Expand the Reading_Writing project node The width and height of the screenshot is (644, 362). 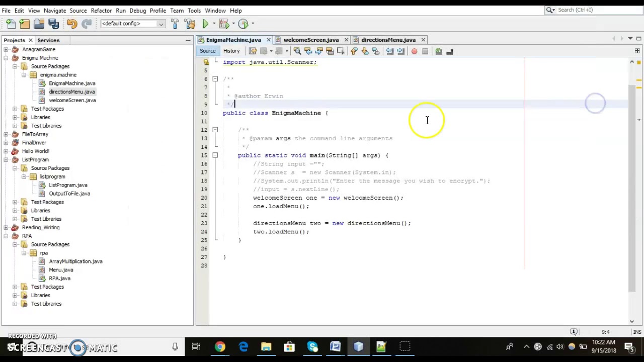(x=6, y=227)
